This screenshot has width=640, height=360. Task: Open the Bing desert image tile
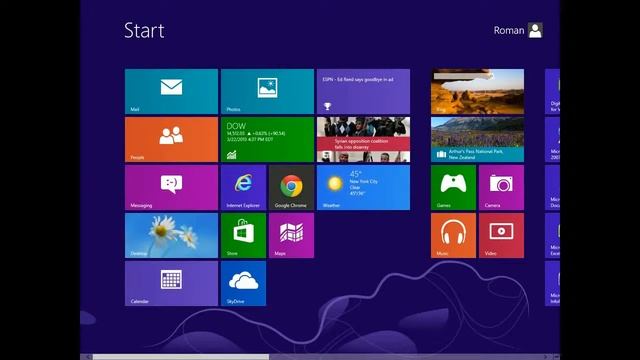[478, 91]
